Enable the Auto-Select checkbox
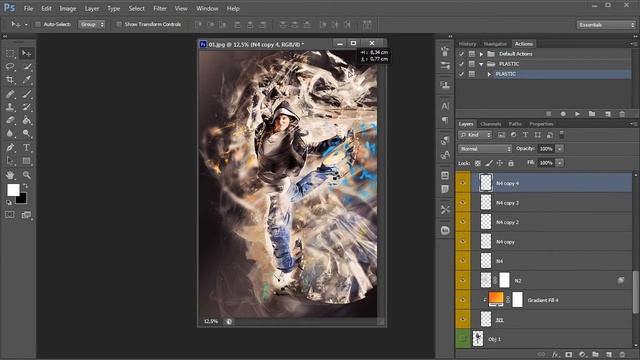The width and height of the screenshot is (640, 360). pos(38,24)
